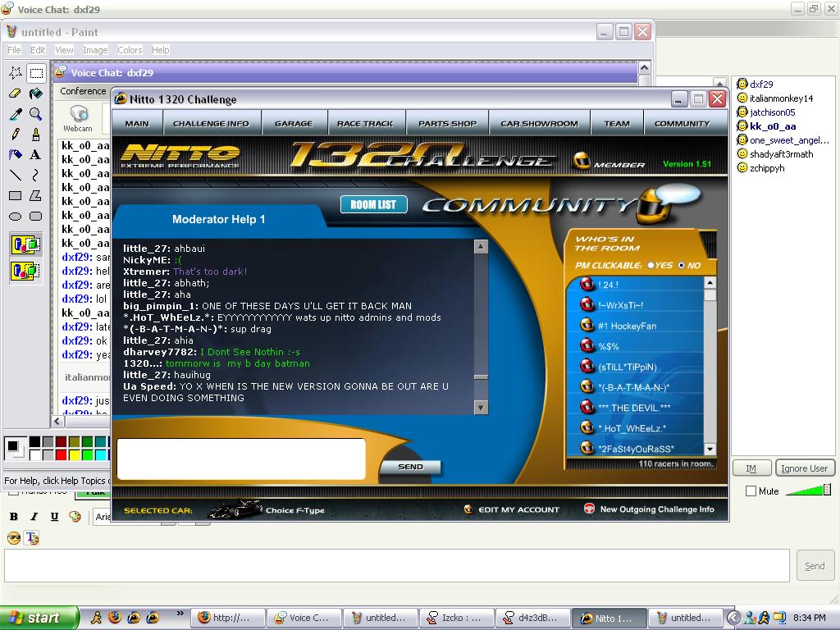The image size is (840, 630).
Task: Expand hidden Quick Launch icons chevron
Action: click(x=180, y=614)
